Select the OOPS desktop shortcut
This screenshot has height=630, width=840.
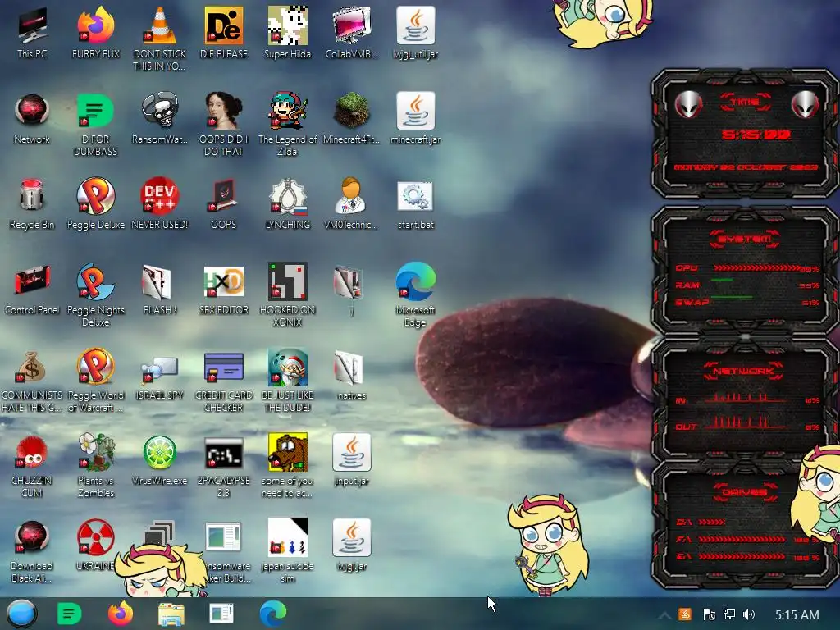[224, 204]
